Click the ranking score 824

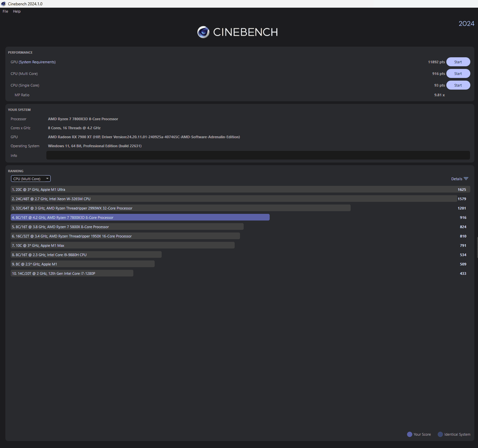[x=463, y=227]
